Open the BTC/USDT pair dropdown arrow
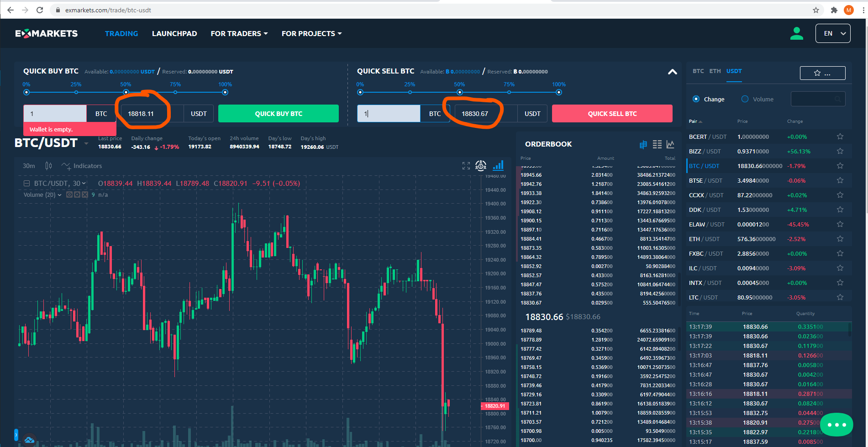The height and width of the screenshot is (447, 868). [x=86, y=144]
